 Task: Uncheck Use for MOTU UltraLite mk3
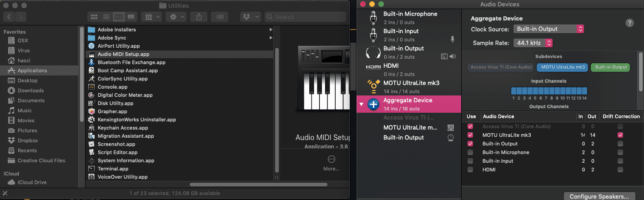[470, 135]
